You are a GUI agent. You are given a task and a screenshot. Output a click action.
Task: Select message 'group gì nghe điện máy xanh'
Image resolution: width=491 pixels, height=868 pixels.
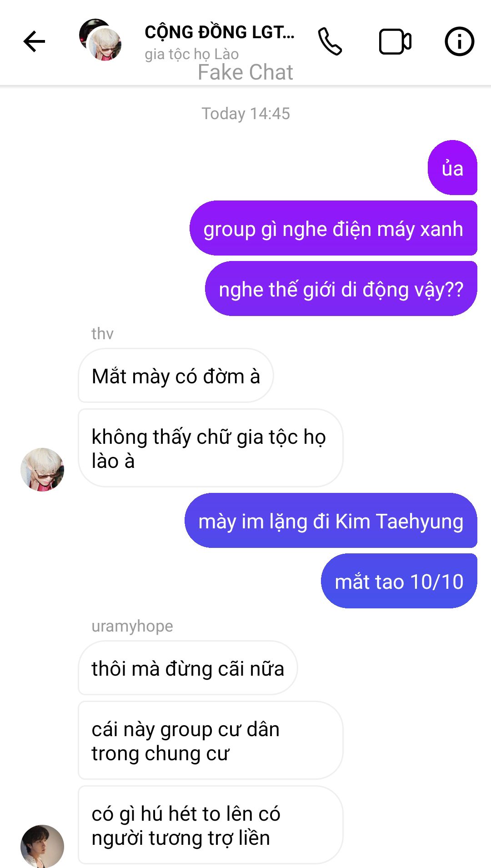coord(333,228)
